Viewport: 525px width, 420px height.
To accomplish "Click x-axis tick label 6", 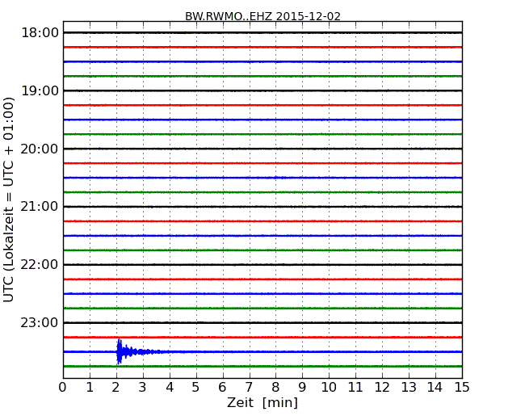I will (x=223, y=388).
